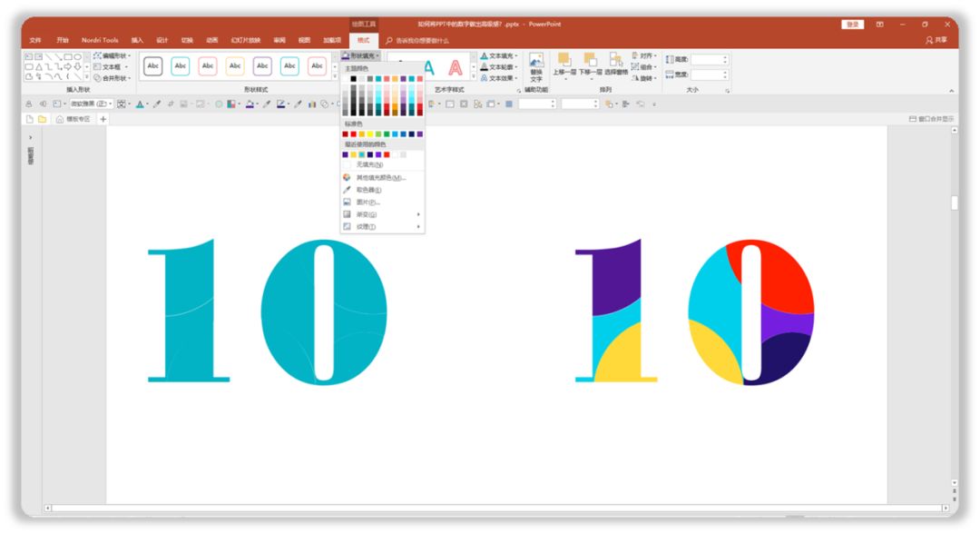Apply the yellow-outlined Abc shape style

click(x=235, y=65)
